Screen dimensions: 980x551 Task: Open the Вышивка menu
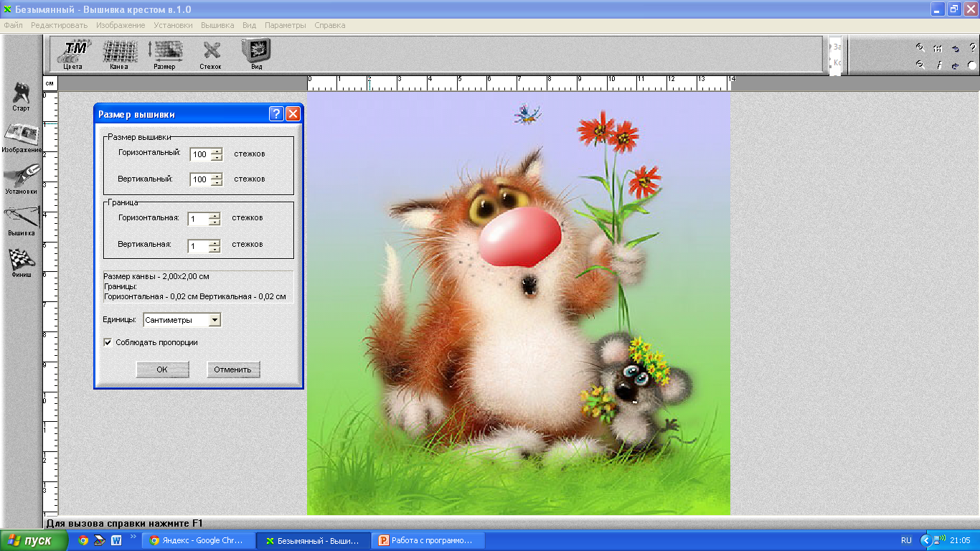click(x=217, y=25)
